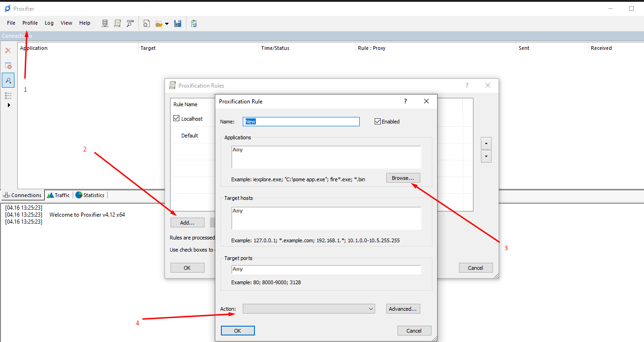Click the 'Example: 127.0.0.1; *.example.com' hosts text

pos(315,240)
